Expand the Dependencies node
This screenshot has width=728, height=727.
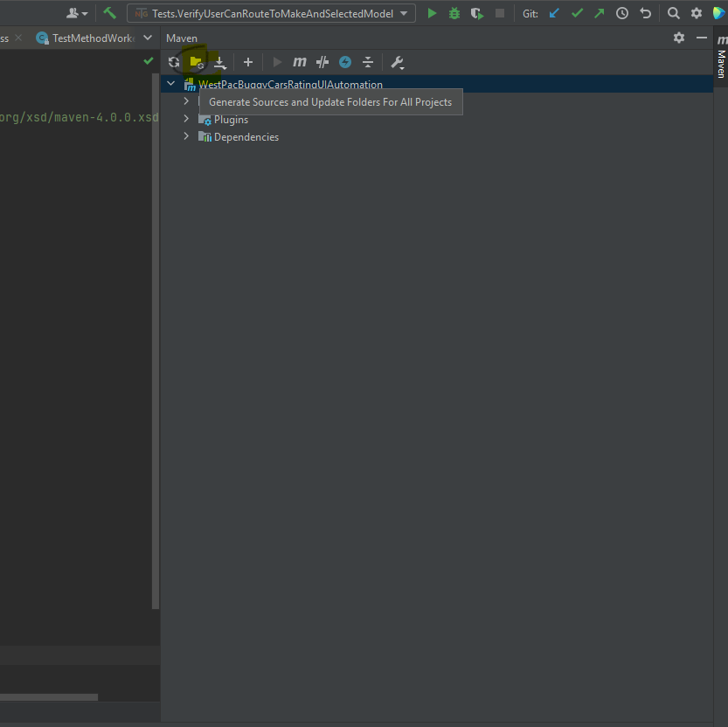186,136
